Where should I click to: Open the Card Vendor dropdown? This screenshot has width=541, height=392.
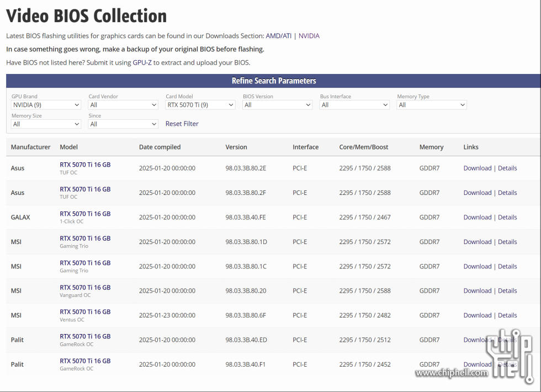pyautogui.click(x=123, y=105)
